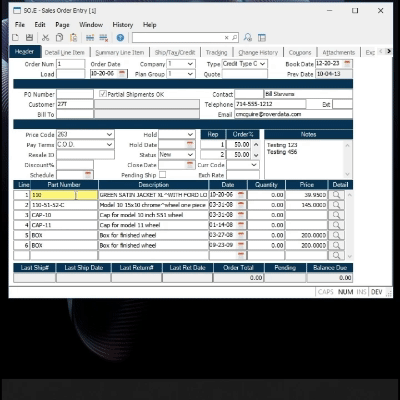Open the File menu
Viewport: 400px width, 400px height.
click(x=20, y=25)
